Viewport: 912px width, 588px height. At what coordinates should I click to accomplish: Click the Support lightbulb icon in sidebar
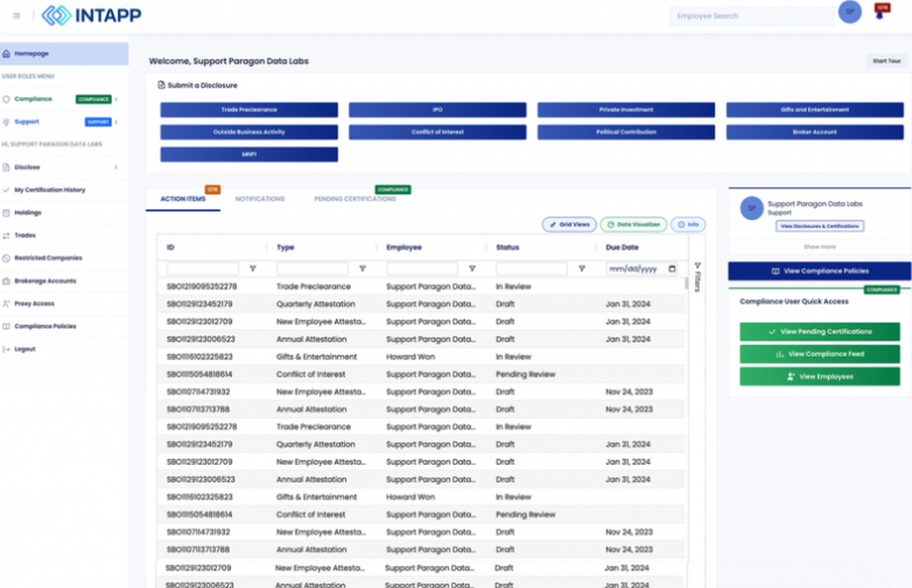point(6,122)
